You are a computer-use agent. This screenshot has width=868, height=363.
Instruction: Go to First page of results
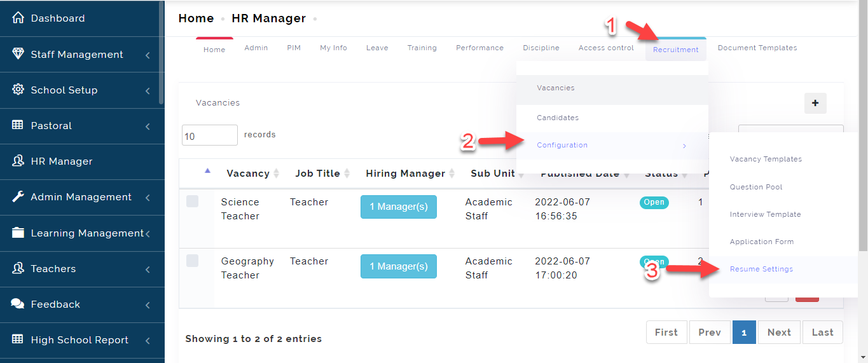[x=666, y=332]
